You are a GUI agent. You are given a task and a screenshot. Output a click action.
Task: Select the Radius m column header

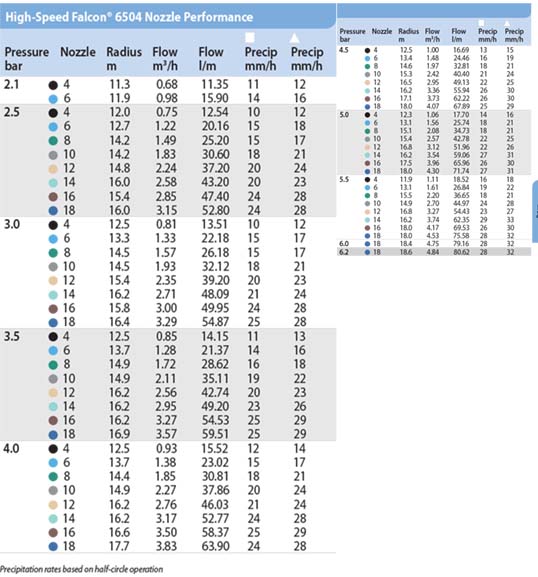click(124, 59)
